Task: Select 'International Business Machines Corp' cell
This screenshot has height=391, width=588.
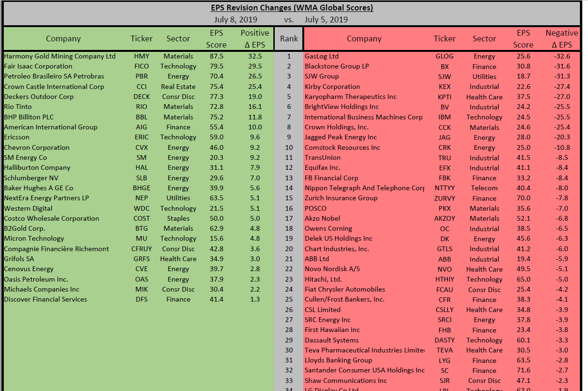Action: tap(364, 117)
